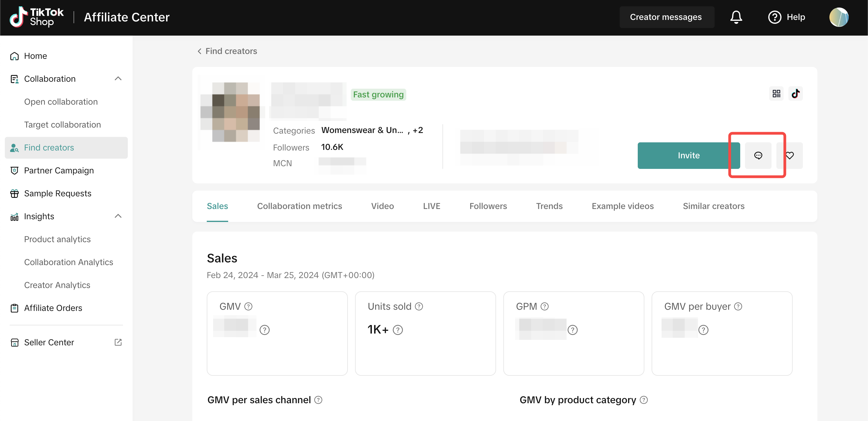
Task: Open the account profile avatar
Action: tap(839, 17)
